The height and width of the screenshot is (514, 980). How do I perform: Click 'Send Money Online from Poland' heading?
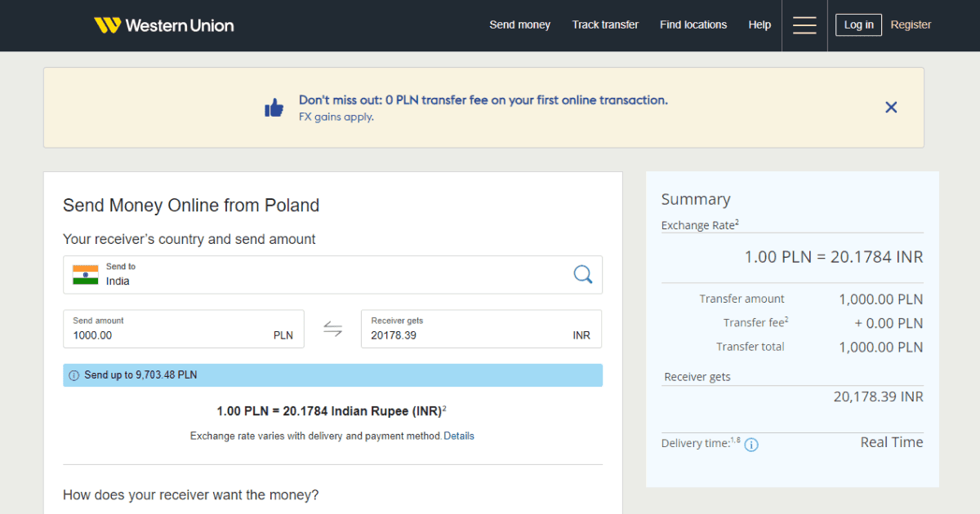(191, 205)
